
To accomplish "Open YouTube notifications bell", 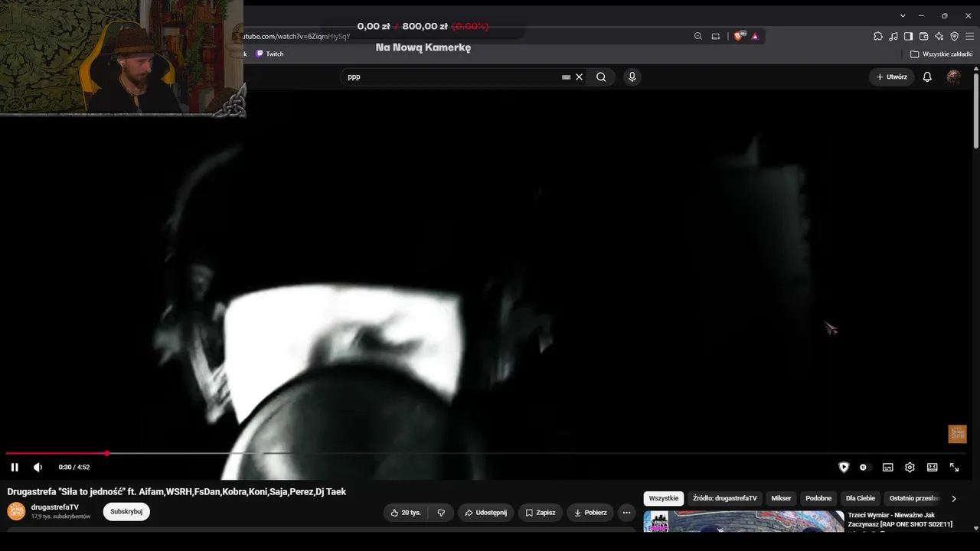I will [927, 77].
